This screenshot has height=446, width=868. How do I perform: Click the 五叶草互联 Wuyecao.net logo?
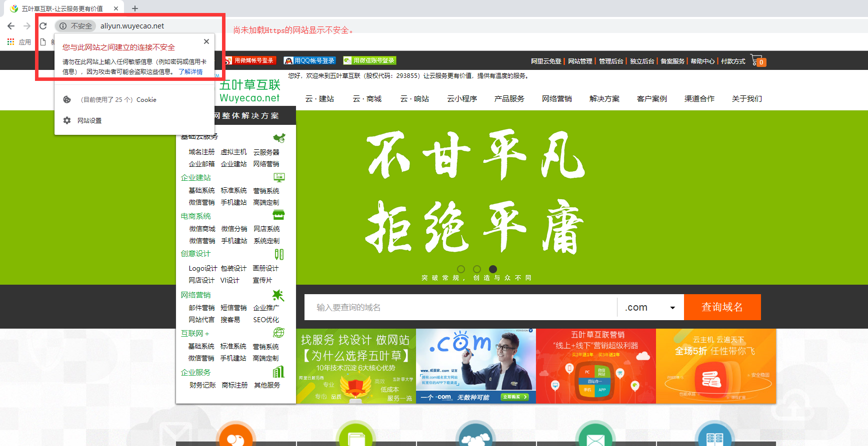click(250, 91)
